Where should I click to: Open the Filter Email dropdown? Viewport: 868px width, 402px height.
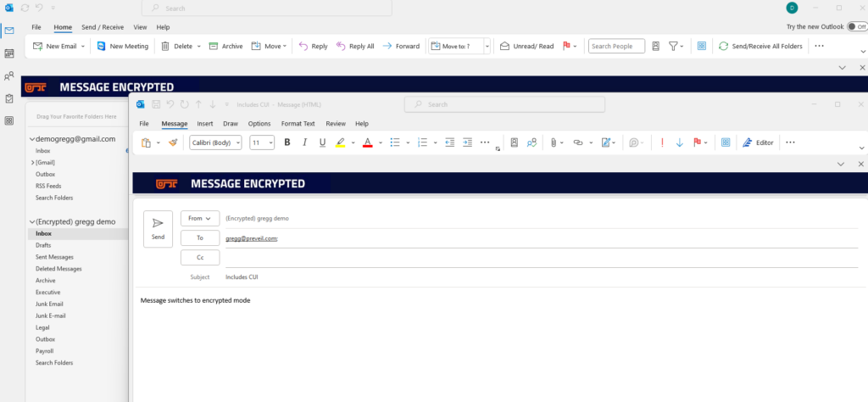676,47
